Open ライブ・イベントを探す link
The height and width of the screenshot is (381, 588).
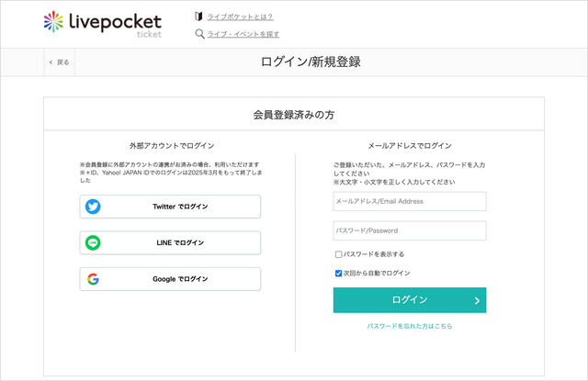243,34
